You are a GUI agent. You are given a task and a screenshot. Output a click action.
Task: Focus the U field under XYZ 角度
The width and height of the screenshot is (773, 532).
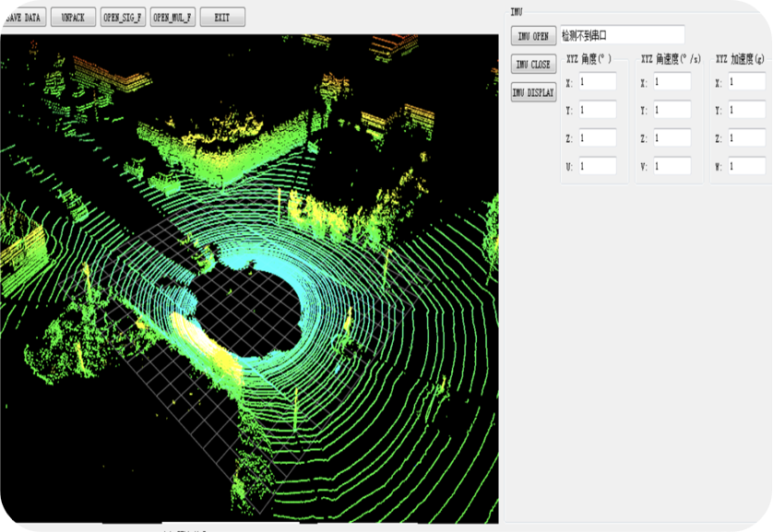coord(597,166)
